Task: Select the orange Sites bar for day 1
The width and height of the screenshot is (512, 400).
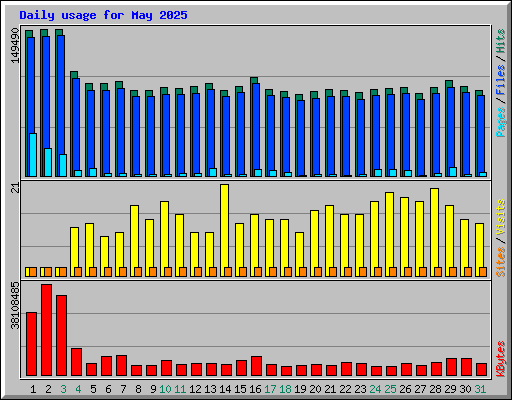Action: point(33,272)
